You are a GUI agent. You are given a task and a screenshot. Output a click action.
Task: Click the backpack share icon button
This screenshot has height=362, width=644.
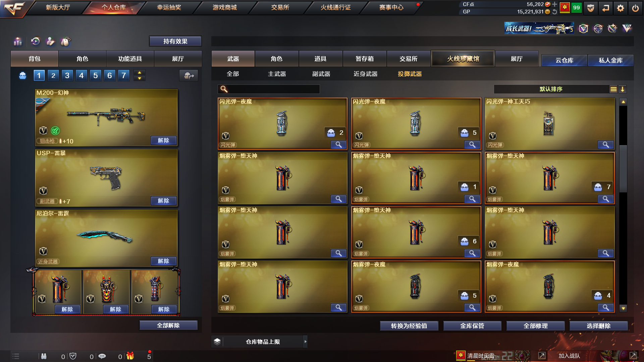[x=189, y=76]
